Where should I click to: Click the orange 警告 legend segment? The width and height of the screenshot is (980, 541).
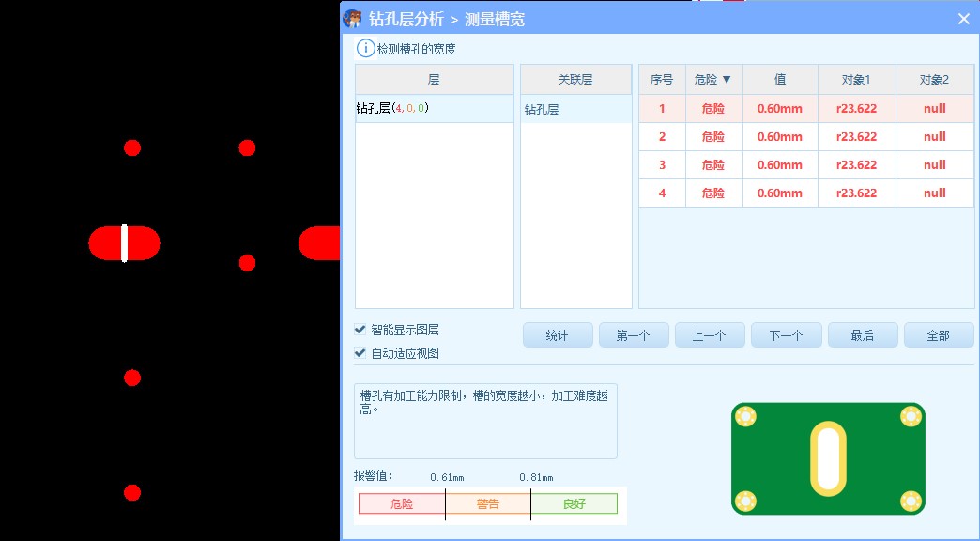point(487,504)
